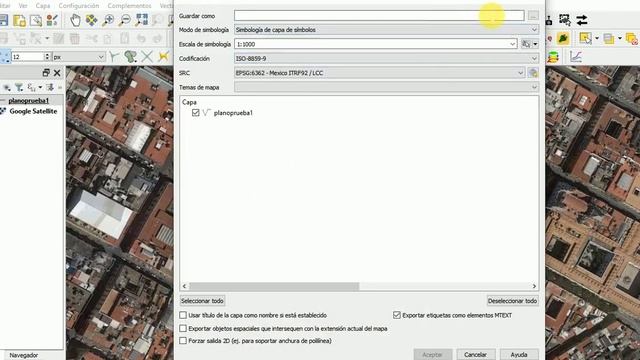This screenshot has height=360, width=640.
Task: Click the Guardar como file path field
Action: click(379, 16)
